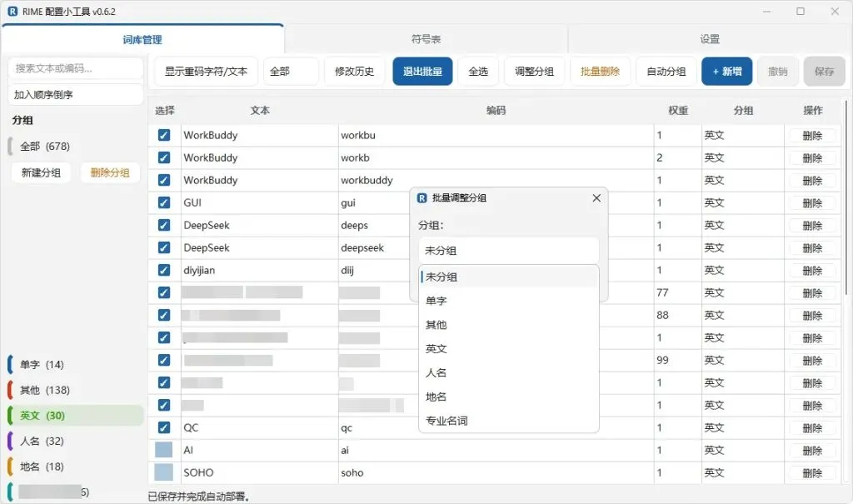Viewport: 853px width, 504px height.
Task: Choose 人名 from the dropdown list
Action: (509, 372)
